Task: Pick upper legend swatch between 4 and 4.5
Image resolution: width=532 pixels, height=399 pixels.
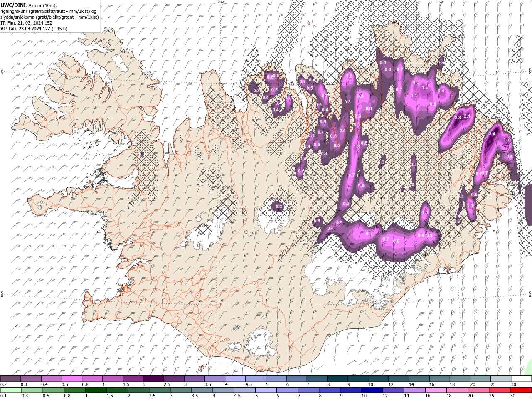Action: tap(235, 379)
